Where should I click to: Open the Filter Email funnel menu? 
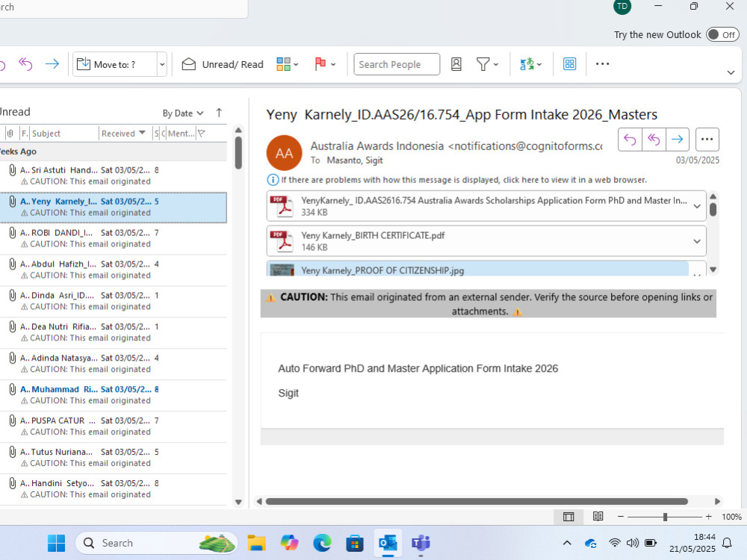coord(487,63)
